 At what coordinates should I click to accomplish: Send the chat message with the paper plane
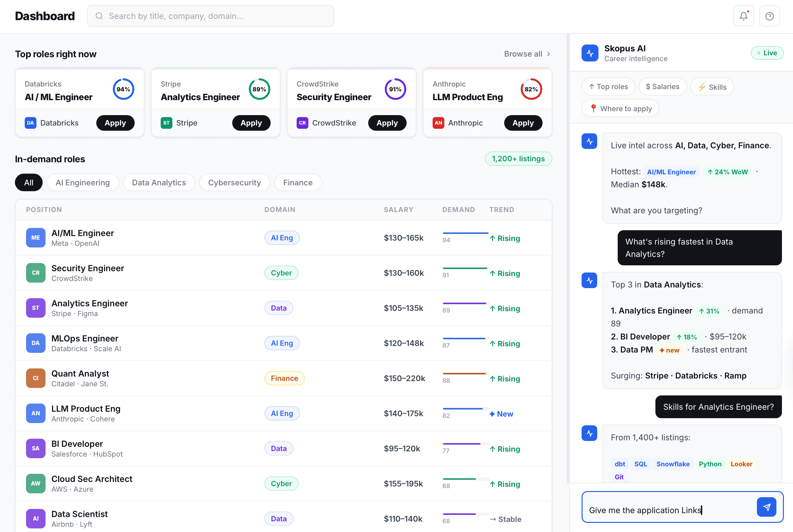point(766,507)
